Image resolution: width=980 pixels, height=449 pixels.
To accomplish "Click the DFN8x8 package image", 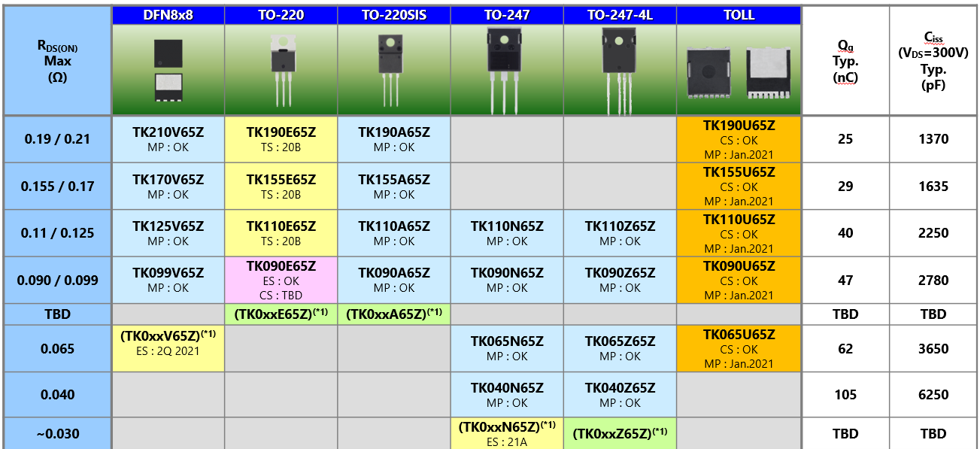I will (168, 70).
